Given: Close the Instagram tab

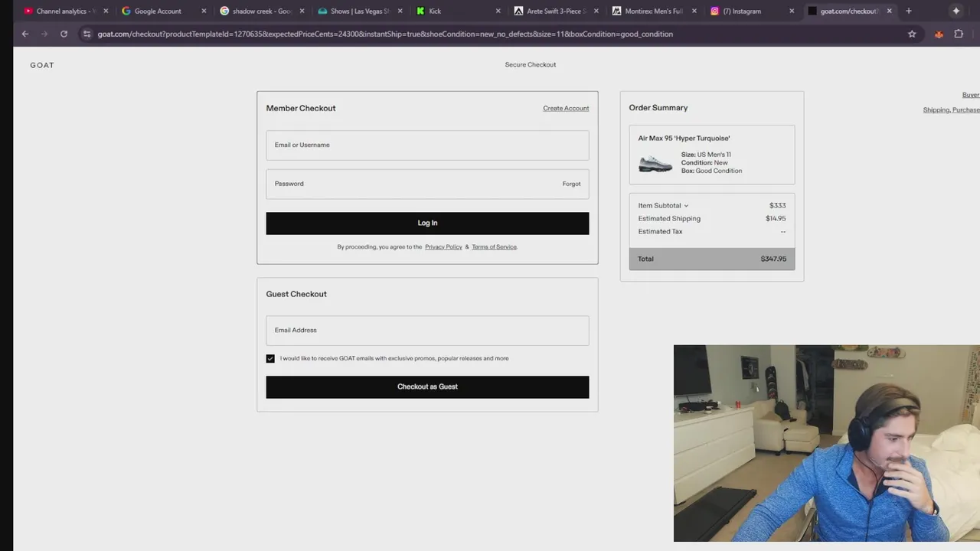Looking at the screenshot, I should click(x=792, y=11).
